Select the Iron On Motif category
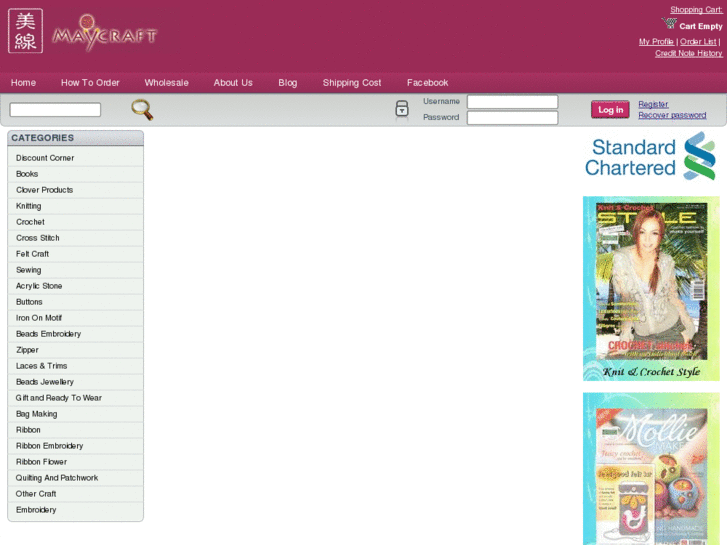This screenshot has width=727, height=545. [x=76, y=318]
